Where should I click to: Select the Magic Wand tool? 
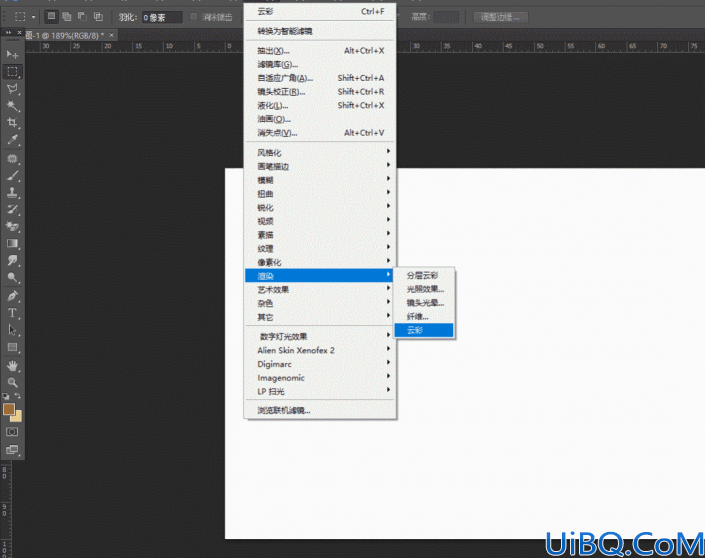click(x=12, y=106)
